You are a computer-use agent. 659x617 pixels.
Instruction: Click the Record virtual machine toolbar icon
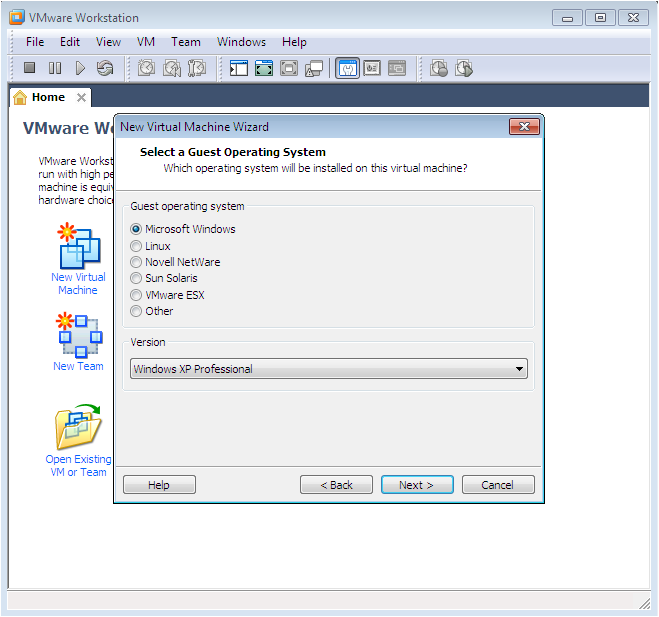tap(438, 68)
